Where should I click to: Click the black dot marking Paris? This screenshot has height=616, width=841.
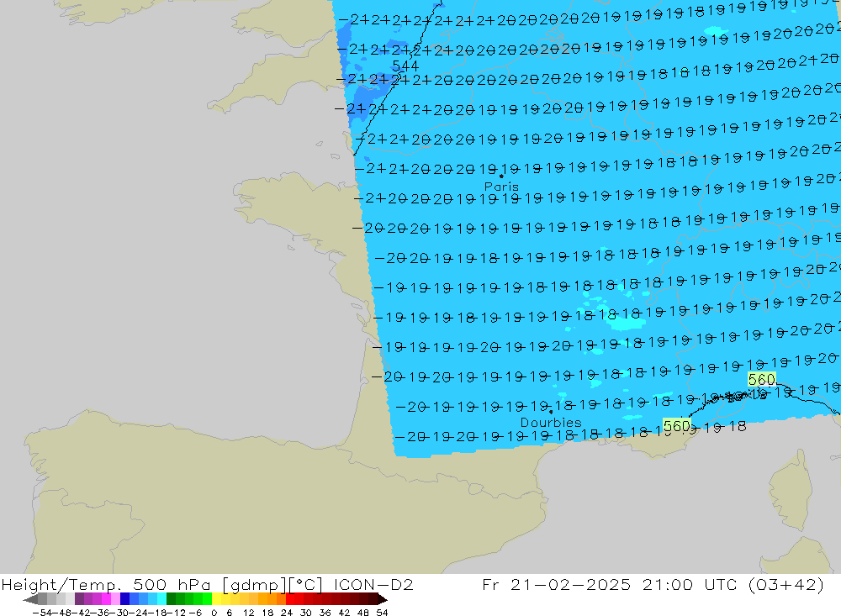tap(501, 176)
